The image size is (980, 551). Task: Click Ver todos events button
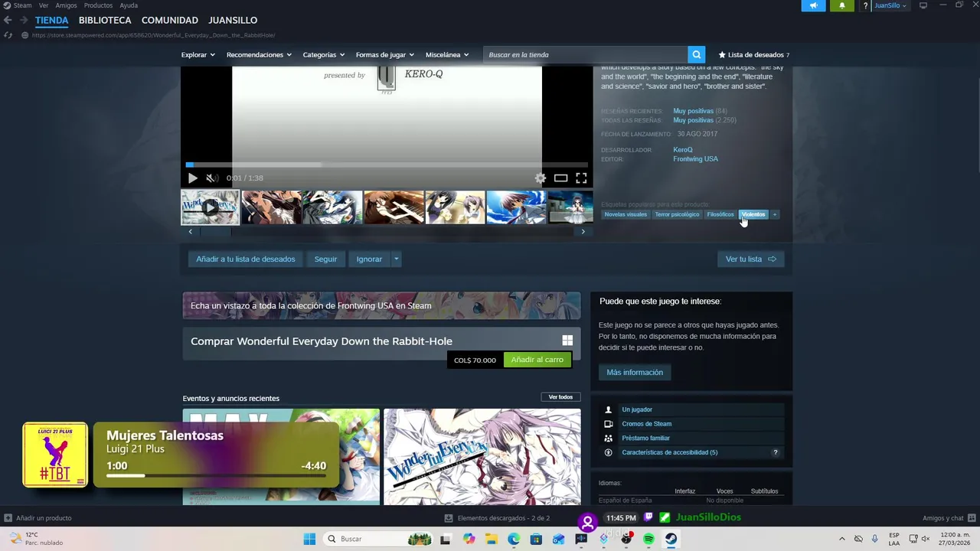[x=560, y=397]
